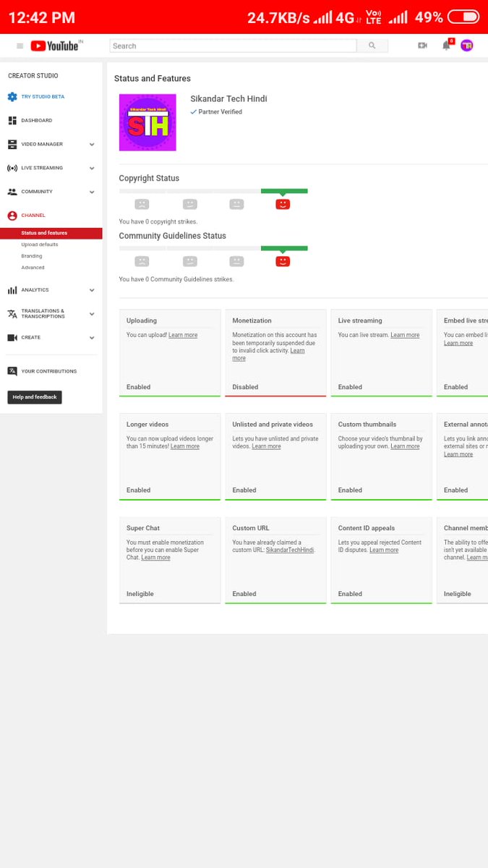
Task: Open the Dashboard menu item
Action: tap(37, 120)
